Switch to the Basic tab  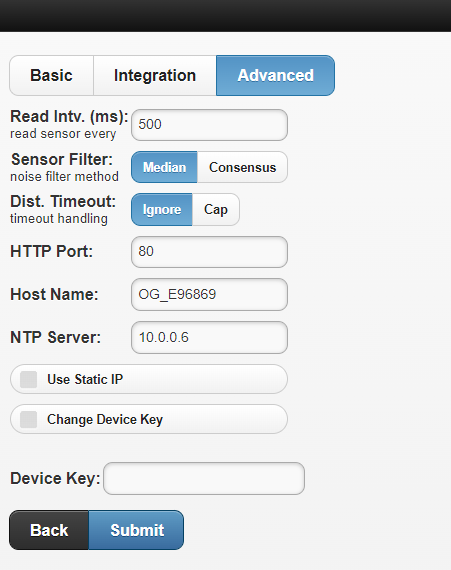[x=51, y=76]
